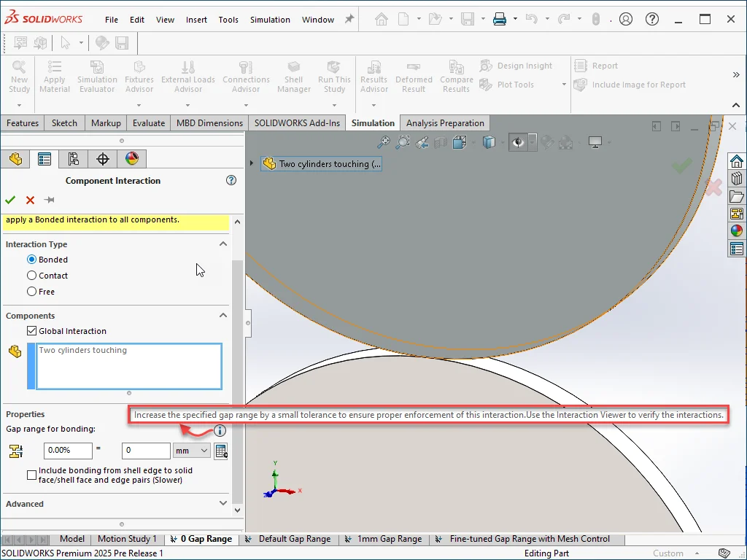Open the Simulation menu
Screen dimensions: 747x560
point(270,20)
